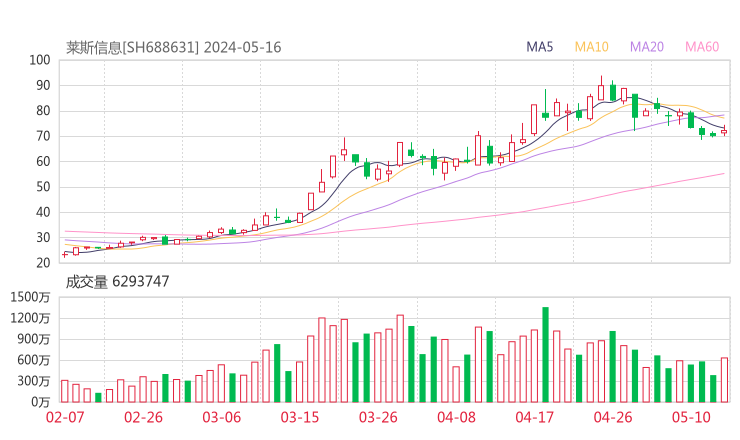This screenshot has width=740, height=440.
Task: Click the 900万 volume axis label
Action: [34, 339]
